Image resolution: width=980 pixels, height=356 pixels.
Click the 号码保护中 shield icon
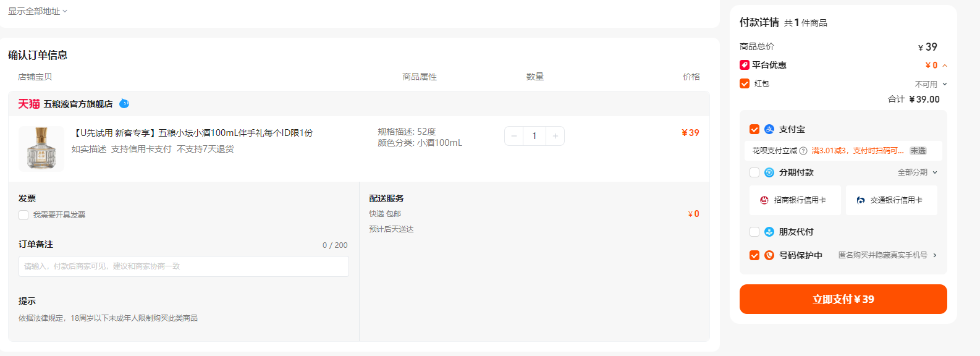(x=769, y=255)
